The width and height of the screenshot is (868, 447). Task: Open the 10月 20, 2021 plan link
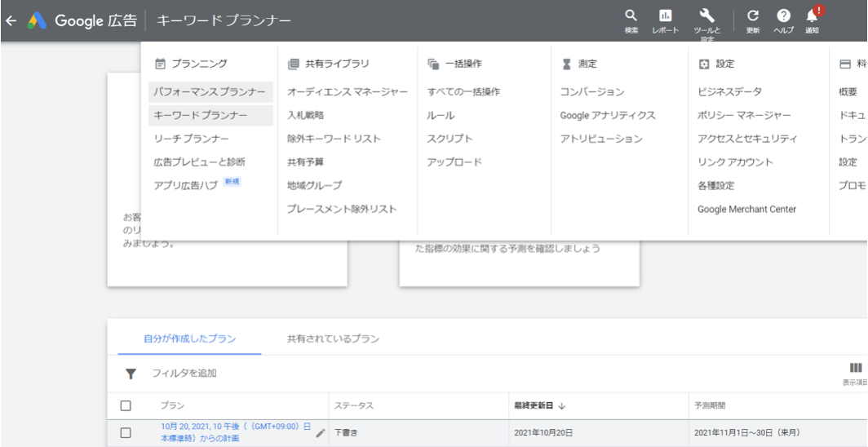tap(236, 432)
